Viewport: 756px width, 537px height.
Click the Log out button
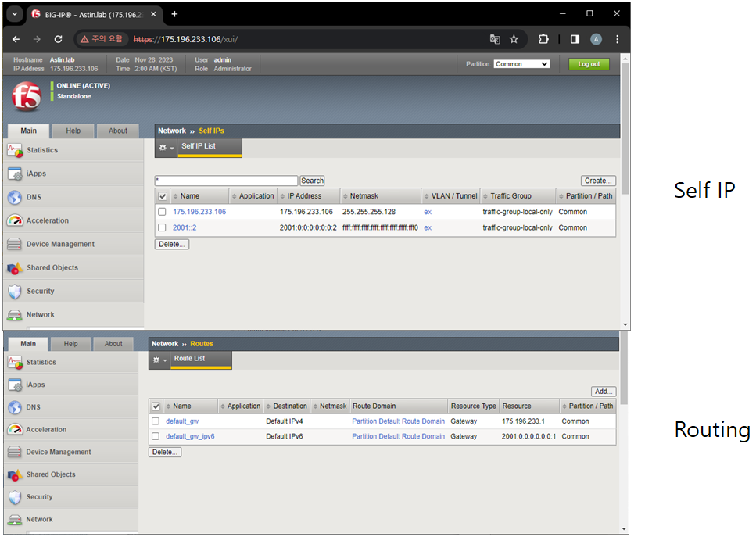point(589,64)
